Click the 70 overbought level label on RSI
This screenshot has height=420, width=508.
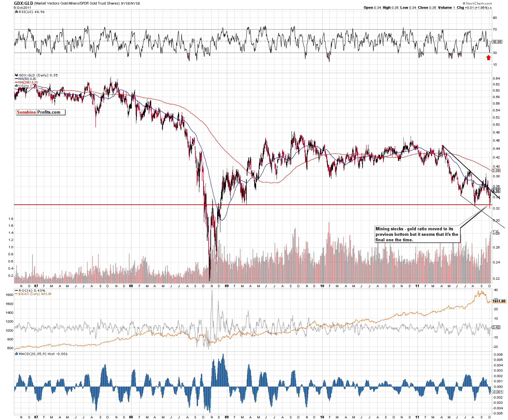(495, 30)
